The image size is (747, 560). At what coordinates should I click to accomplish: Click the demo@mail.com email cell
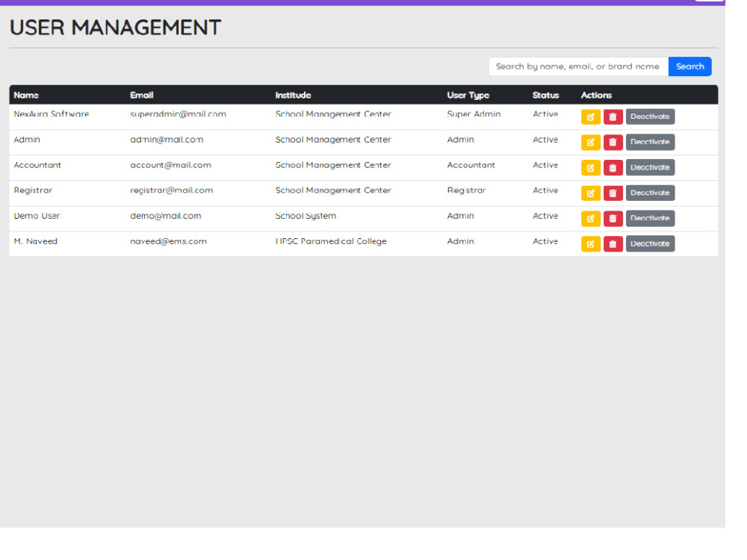[x=165, y=217]
